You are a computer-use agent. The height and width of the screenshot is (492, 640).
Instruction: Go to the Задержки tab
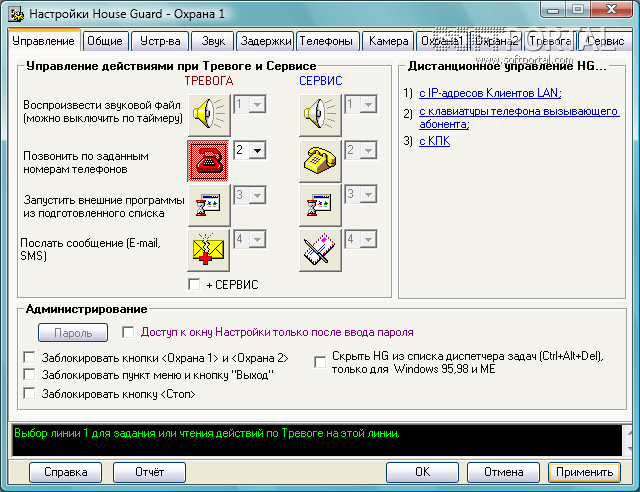click(265, 41)
